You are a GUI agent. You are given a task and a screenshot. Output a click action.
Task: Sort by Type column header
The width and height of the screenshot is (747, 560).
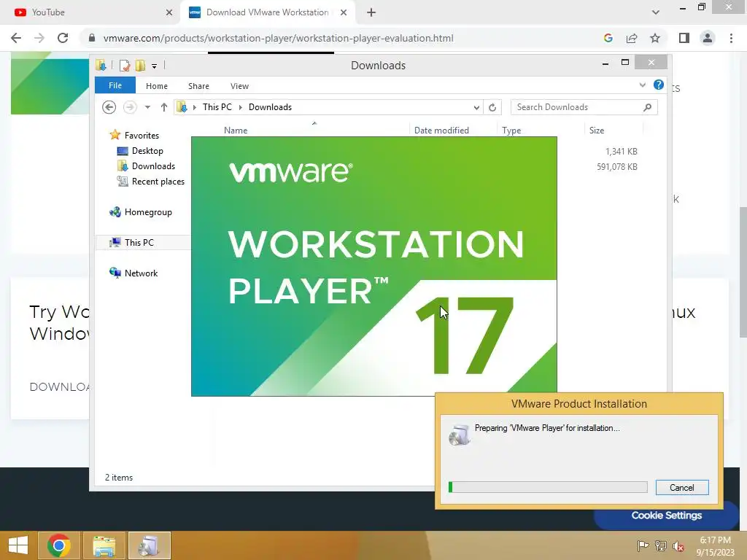511,130
